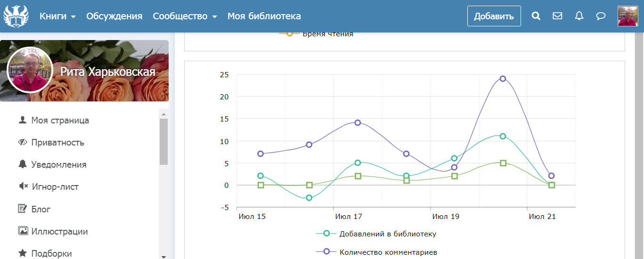Click the sidebar menu scrollbar down arrow
Image resolution: width=644 pixels, height=259 pixels.
(163, 256)
